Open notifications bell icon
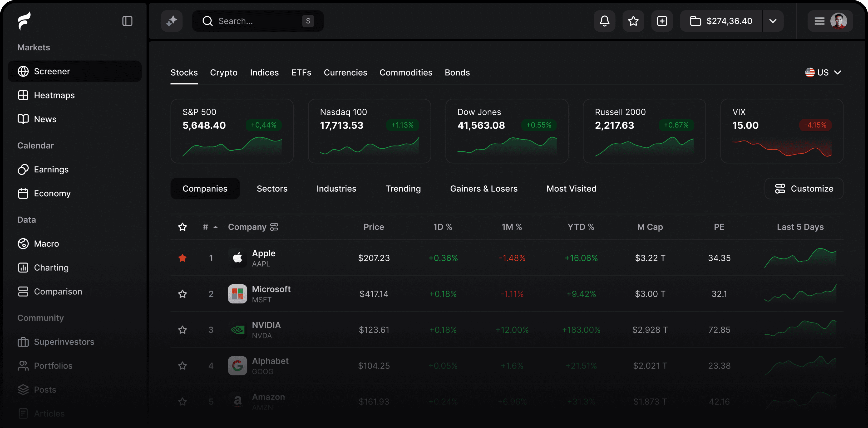The image size is (868, 428). [x=604, y=21]
